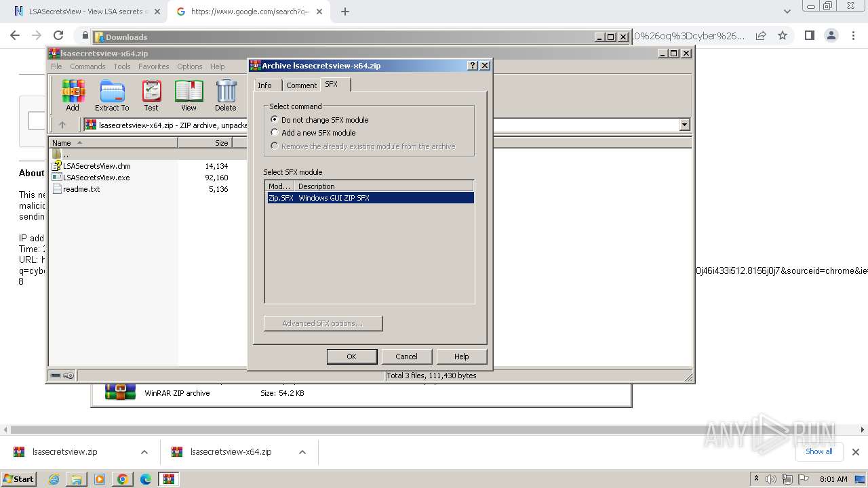Open the Options menu
This screenshot has width=868, height=488.
(x=190, y=66)
